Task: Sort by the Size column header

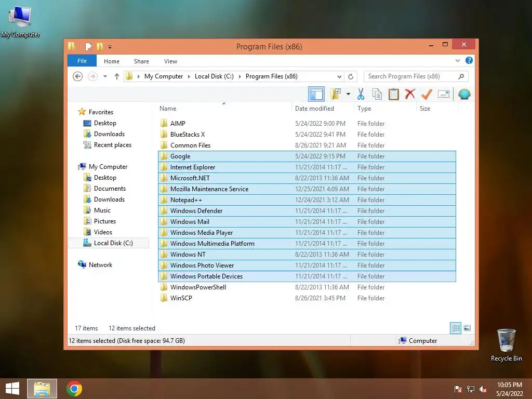Action: click(425, 109)
